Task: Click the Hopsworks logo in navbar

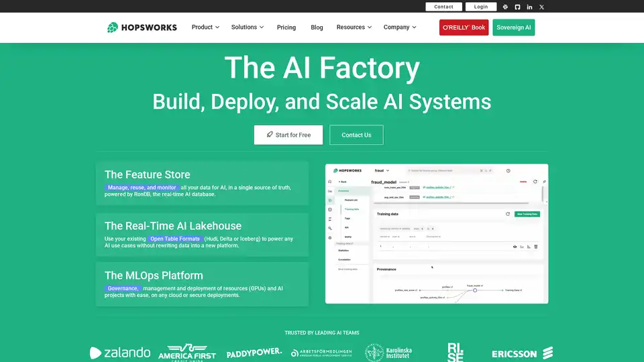Action: point(142,27)
